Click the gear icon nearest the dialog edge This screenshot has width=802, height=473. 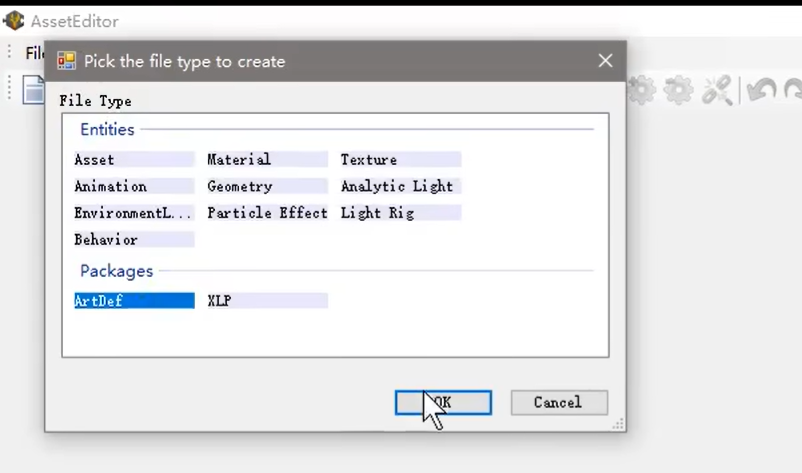pyautogui.click(x=641, y=91)
